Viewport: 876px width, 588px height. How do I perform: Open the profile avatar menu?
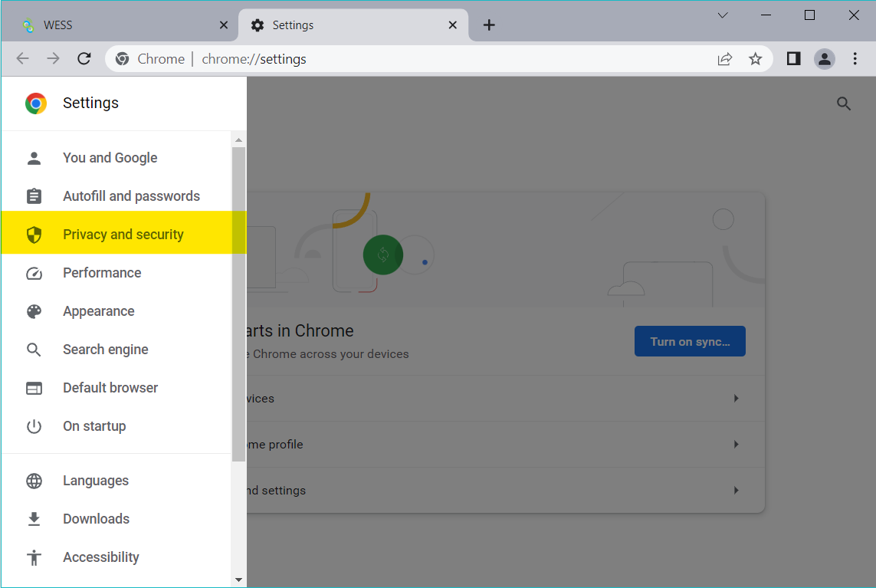pos(825,59)
